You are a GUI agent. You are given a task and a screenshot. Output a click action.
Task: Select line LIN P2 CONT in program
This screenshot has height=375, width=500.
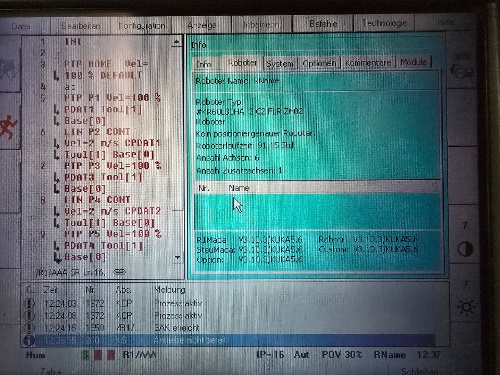(x=97, y=132)
